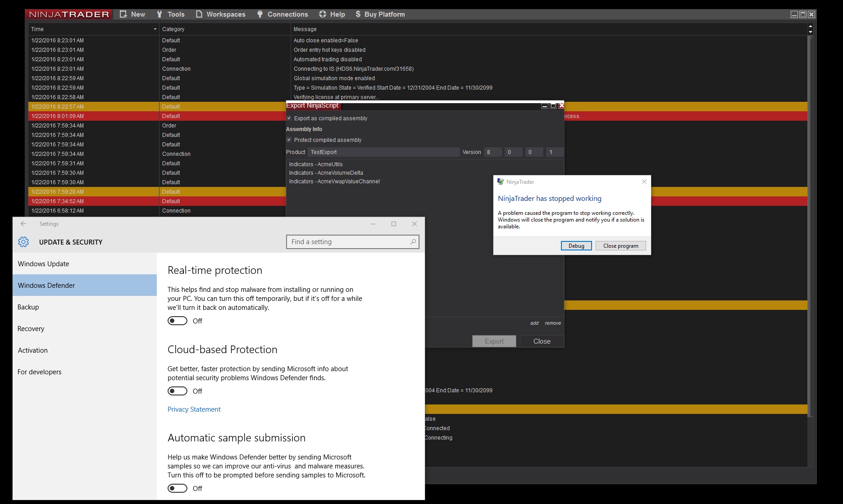Select Indicators - AcmeVolumeDelta in export list
This screenshot has width=843, height=504.
point(326,173)
